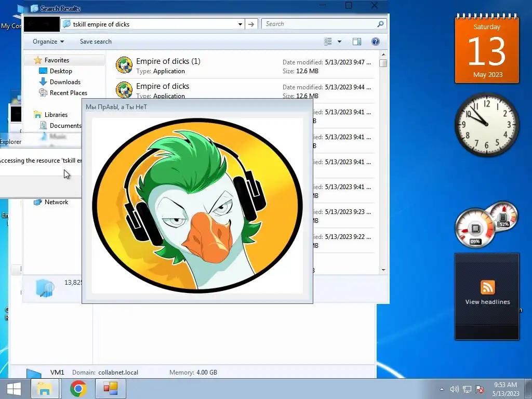Select Favorites in the navigation pane
Image resolution: width=532 pixels, height=399 pixels.
[x=57, y=60]
